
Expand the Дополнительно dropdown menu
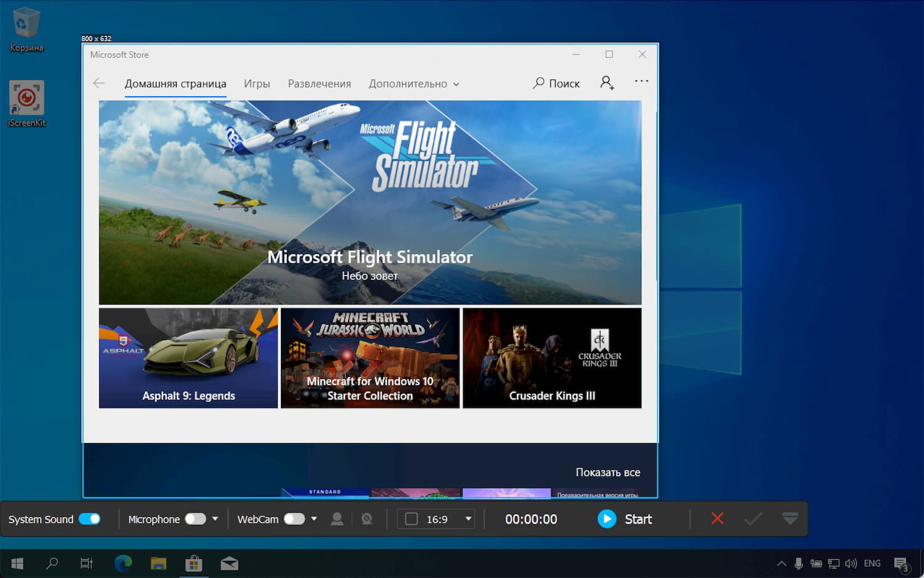[x=414, y=84]
